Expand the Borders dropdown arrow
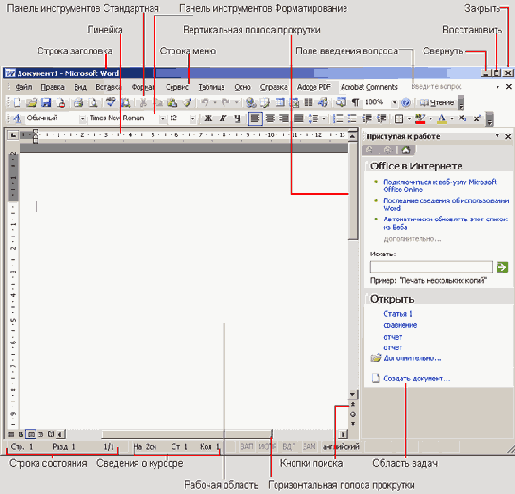Viewport: 515px width, 494px height. (x=409, y=118)
